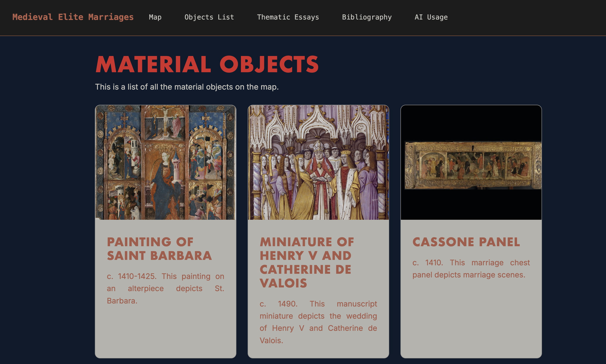
Task: Click the Medieval Elite Marriages site title
Action: [x=73, y=17]
